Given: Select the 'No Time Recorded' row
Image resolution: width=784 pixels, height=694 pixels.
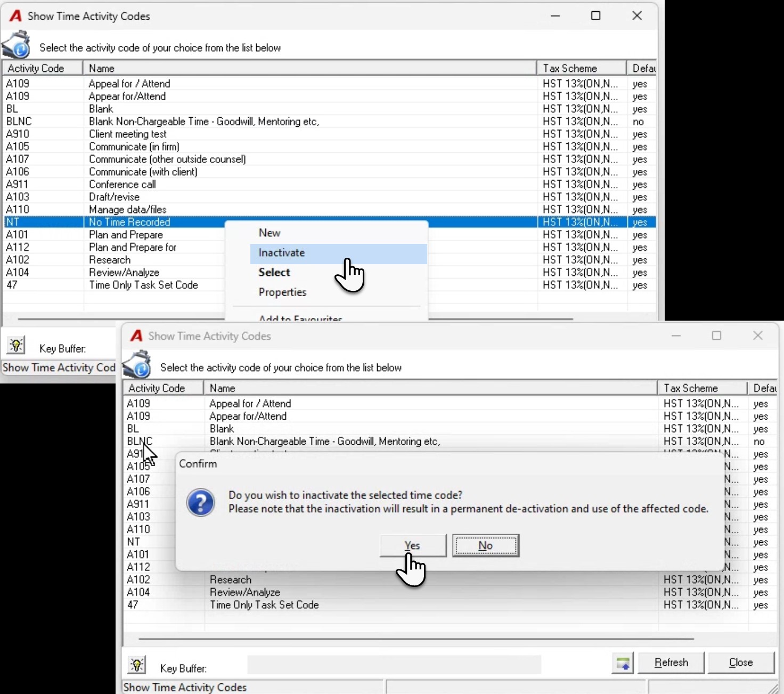Looking at the screenshot, I should (330, 222).
